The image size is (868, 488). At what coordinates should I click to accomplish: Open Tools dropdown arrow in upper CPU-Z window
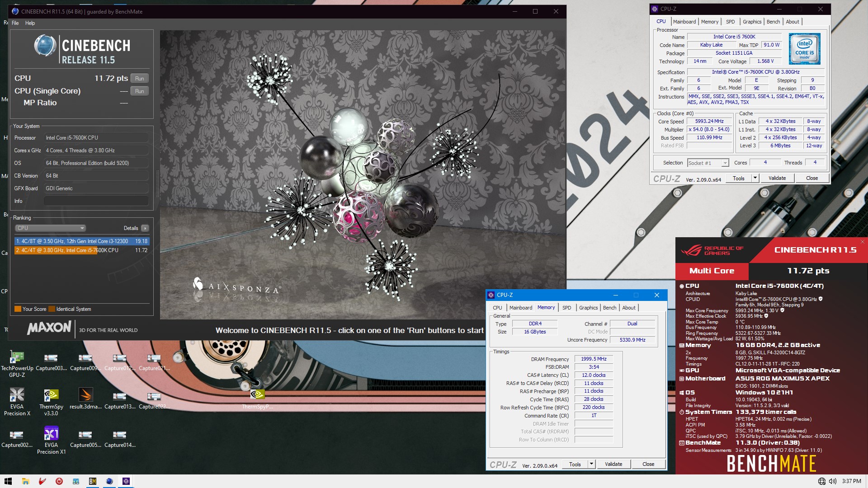[x=755, y=178]
